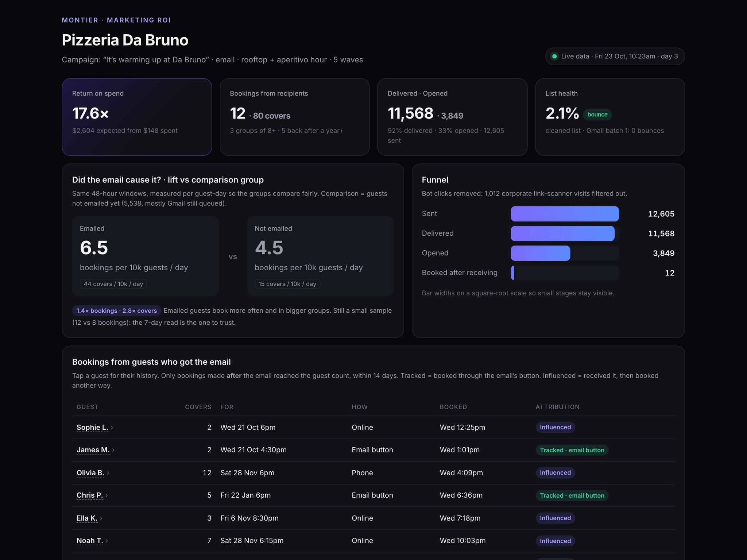Click James M.'s Tracked · email button badge

pos(572,450)
